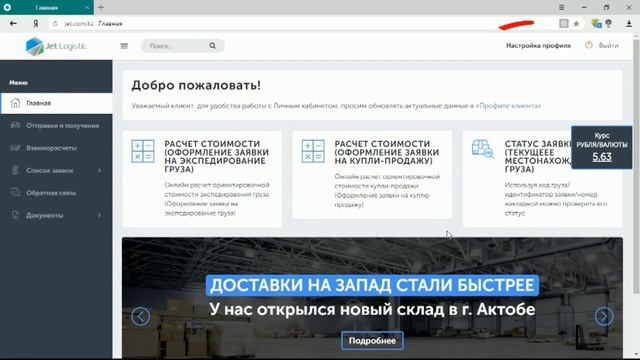
Task: Open Настройка профиля
Action: coord(538,45)
